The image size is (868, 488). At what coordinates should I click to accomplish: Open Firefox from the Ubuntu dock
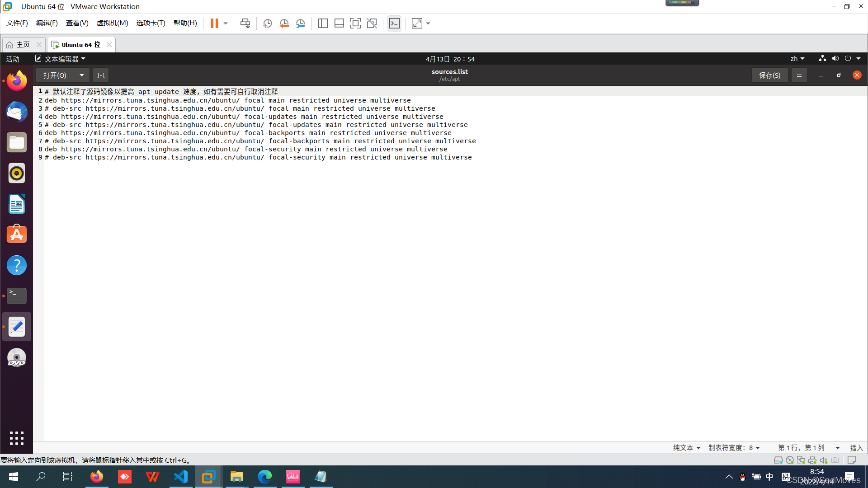tap(17, 81)
